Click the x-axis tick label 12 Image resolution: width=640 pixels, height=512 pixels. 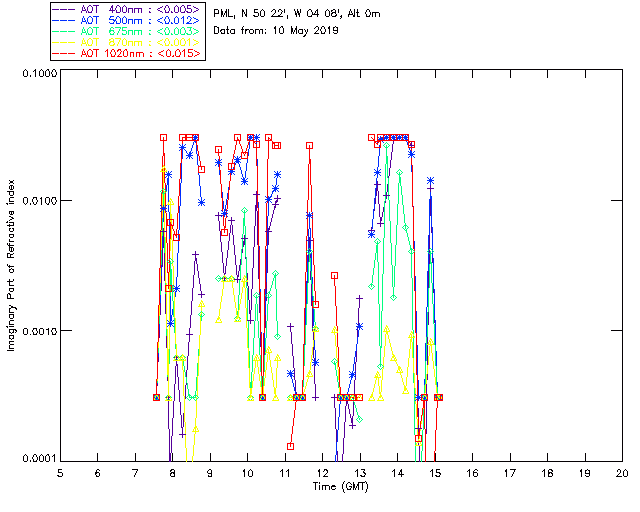pos(322,472)
